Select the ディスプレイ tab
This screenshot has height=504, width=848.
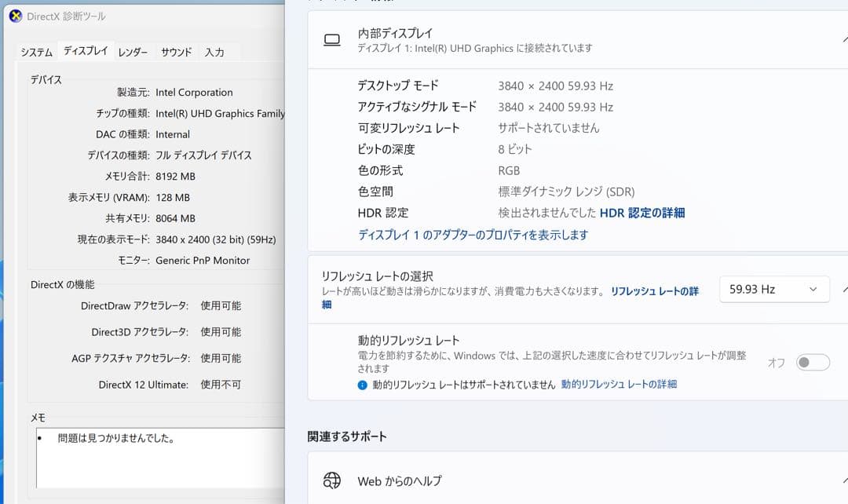coord(86,51)
